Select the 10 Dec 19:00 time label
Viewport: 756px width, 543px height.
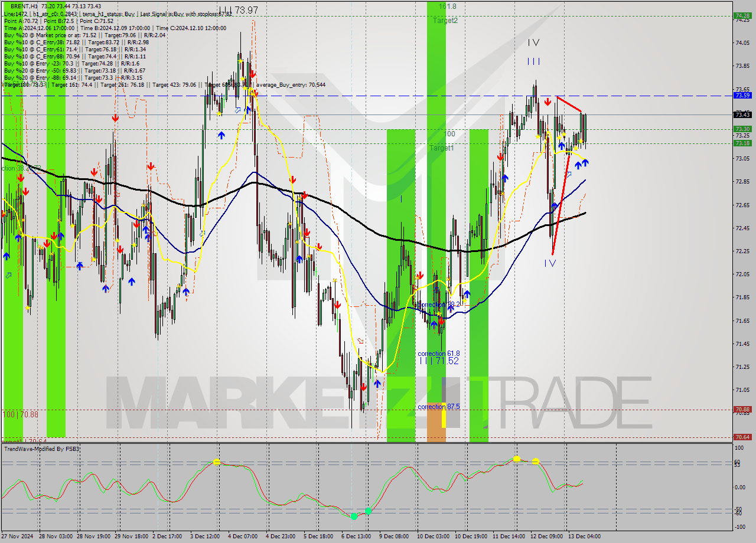[470, 537]
